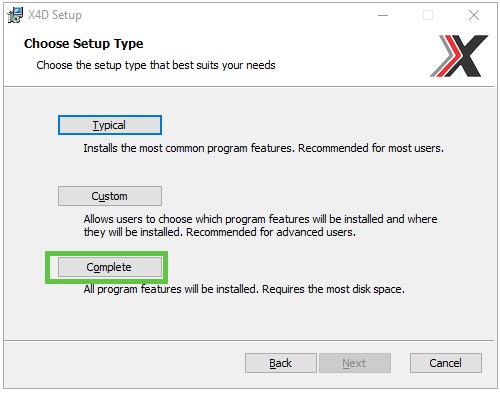Click the installer icon in the title bar
This screenshot has width=500, height=393.
(x=15, y=15)
